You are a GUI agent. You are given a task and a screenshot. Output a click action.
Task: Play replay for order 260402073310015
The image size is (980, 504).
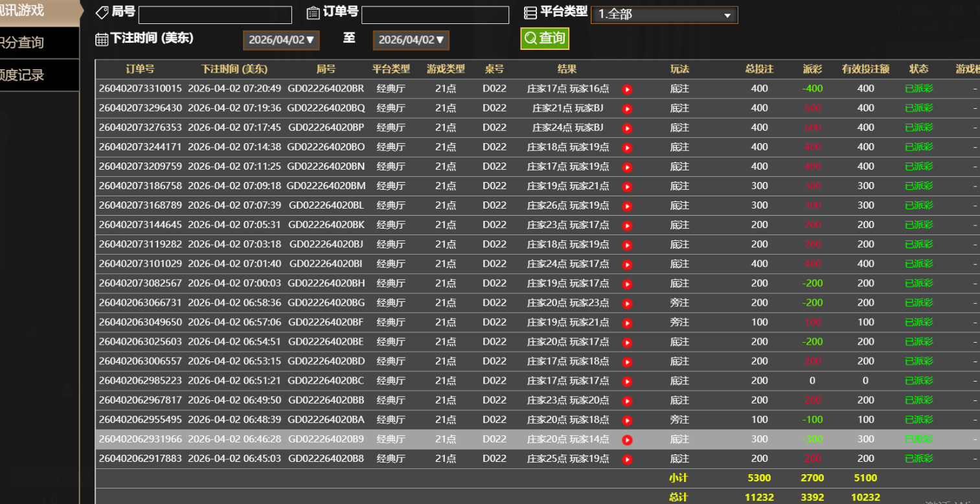[627, 89]
